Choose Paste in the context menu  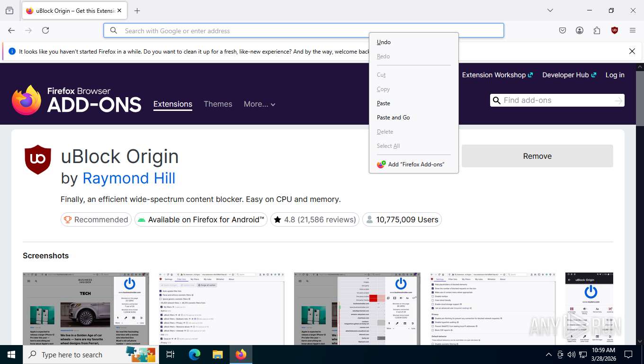pos(414,103)
